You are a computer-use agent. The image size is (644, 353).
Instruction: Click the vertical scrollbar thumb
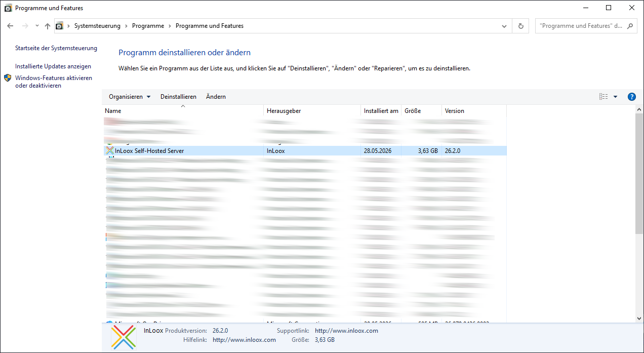tap(639, 174)
